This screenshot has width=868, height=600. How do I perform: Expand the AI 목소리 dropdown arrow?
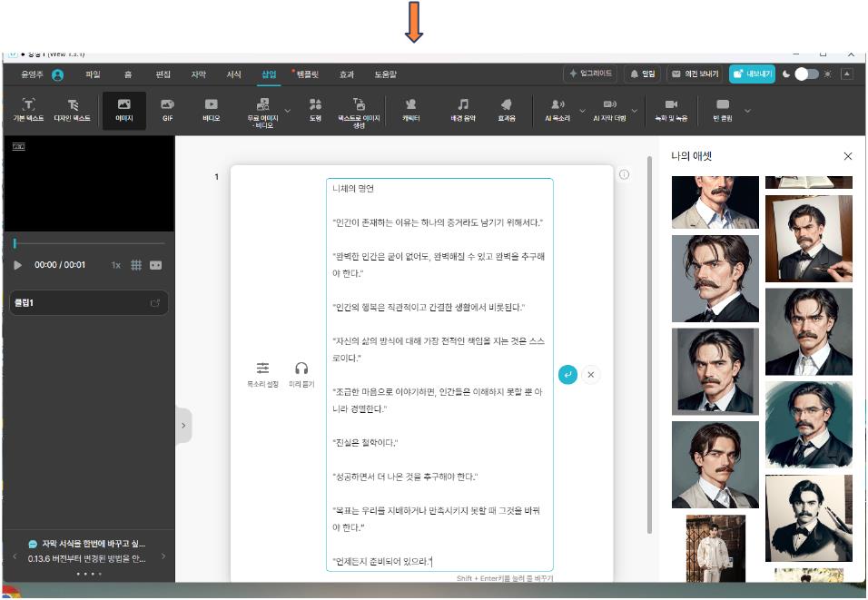582,111
